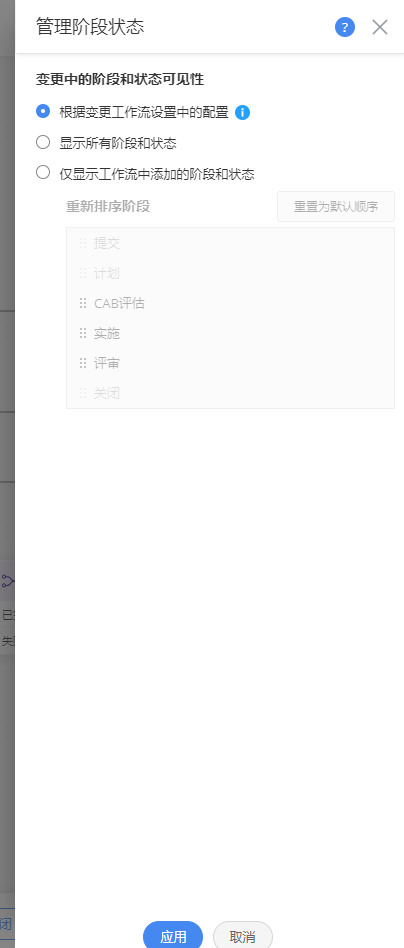404x948 pixels.
Task: Click the 取消 cancel button
Action: (243, 937)
